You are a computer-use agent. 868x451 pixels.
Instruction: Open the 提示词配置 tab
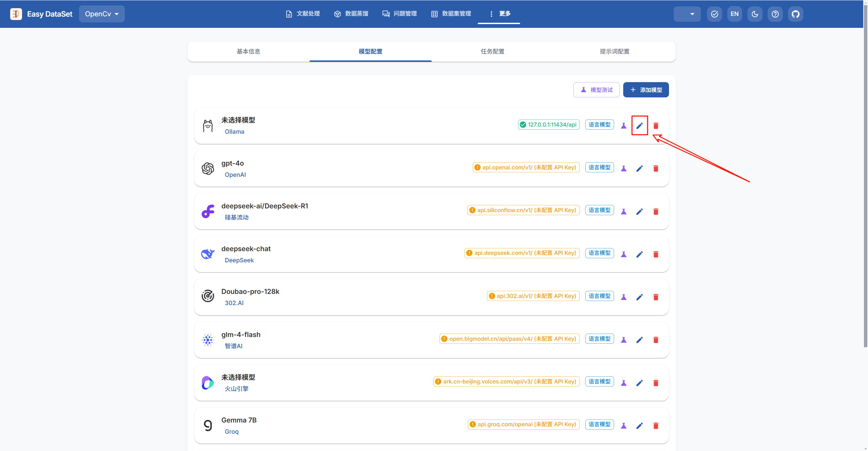coord(614,51)
